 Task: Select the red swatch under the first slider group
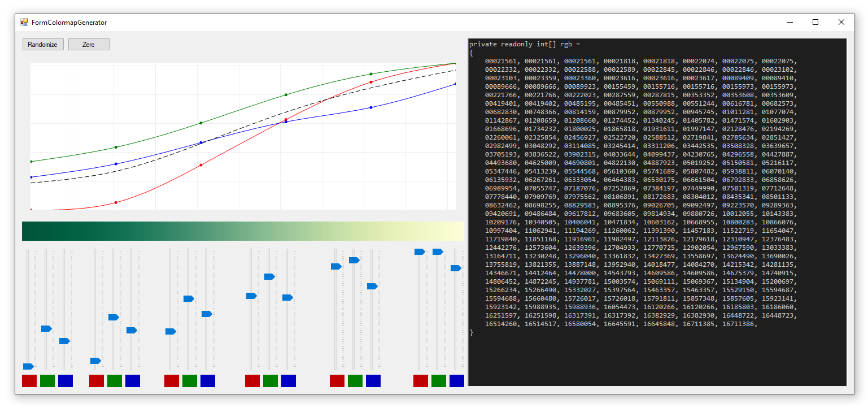click(x=29, y=381)
